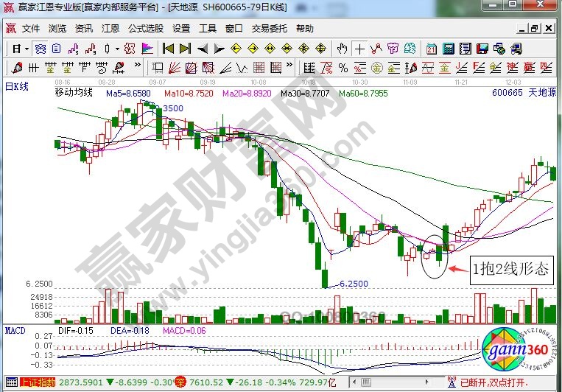Open the 公式选股 menu

145,29
